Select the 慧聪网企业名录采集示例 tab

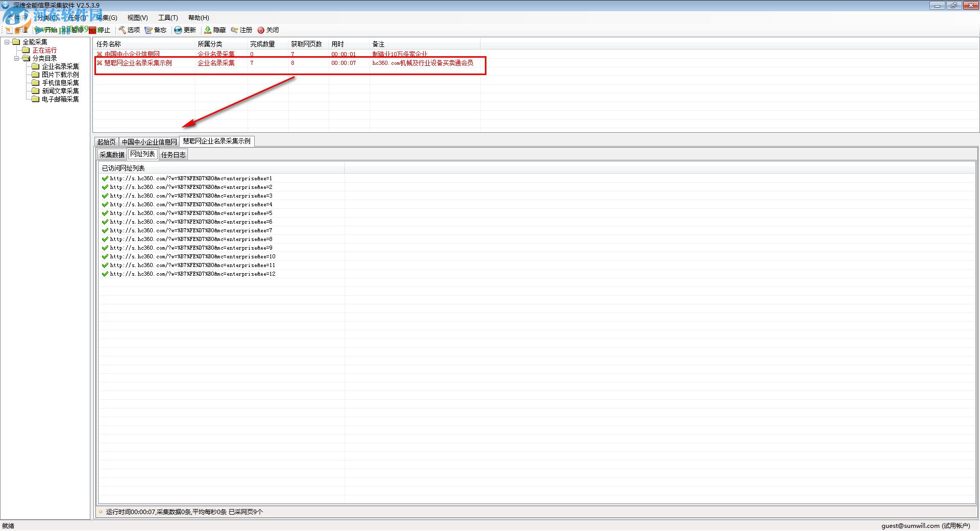(217, 141)
